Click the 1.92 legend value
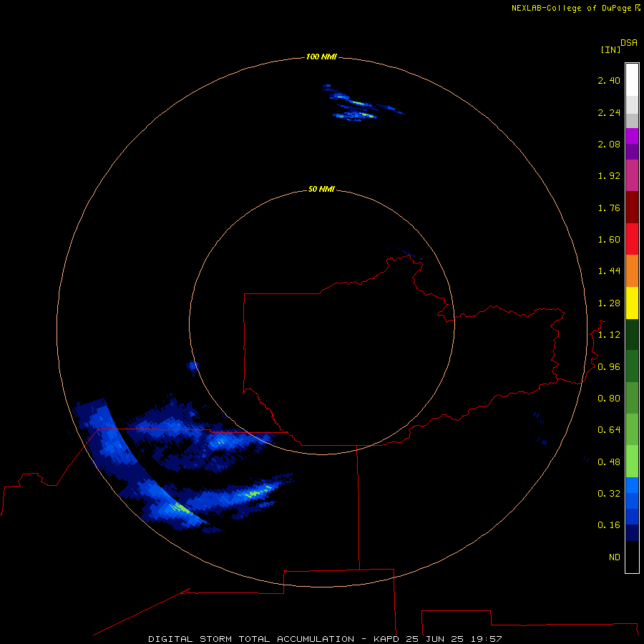This screenshot has width=644, height=644. click(x=609, y=176)
